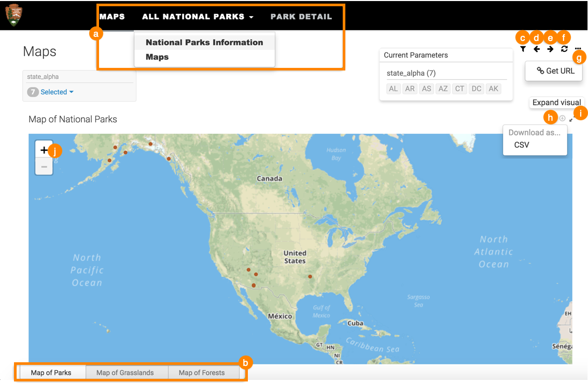Choose Maps in the dropdown list
The width and height of the screenshot is (588, 383).
157,57
